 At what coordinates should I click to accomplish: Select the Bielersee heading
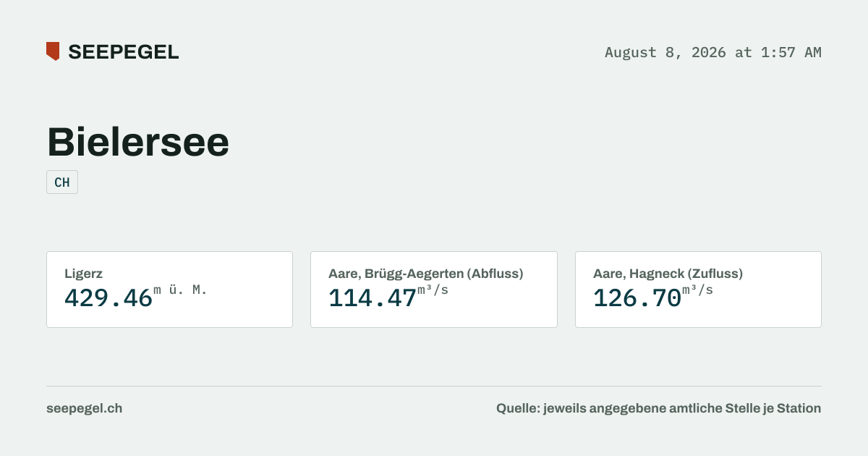coord(138,142)
